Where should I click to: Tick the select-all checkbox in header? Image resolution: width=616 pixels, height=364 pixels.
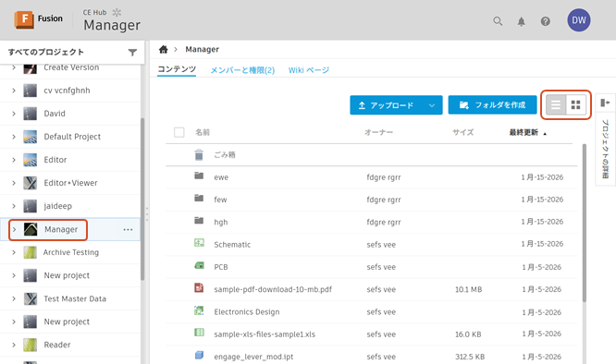point(179,132)
